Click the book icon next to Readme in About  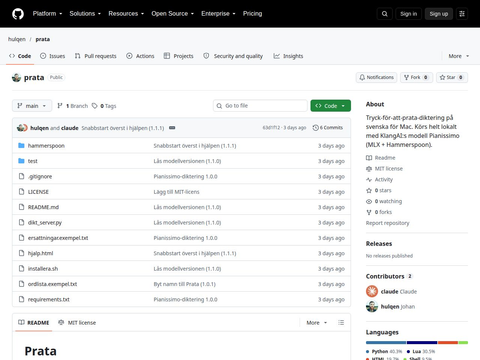coord(369,158)
